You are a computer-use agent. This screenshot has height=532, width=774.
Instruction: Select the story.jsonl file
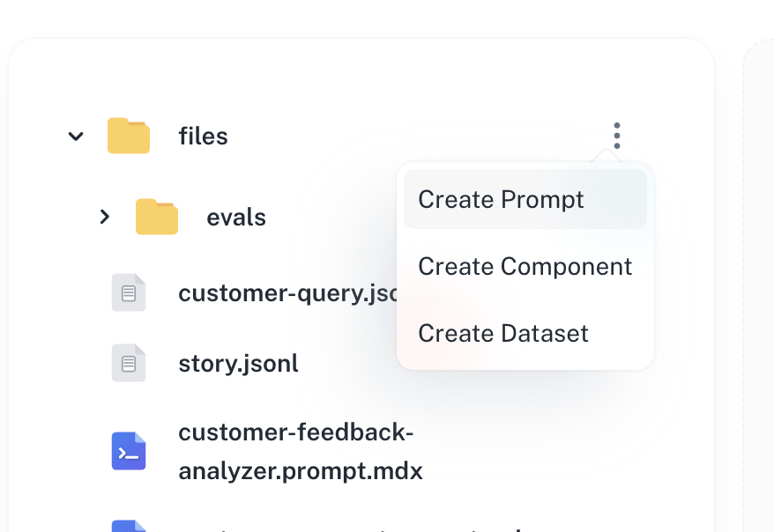(238, 363)
